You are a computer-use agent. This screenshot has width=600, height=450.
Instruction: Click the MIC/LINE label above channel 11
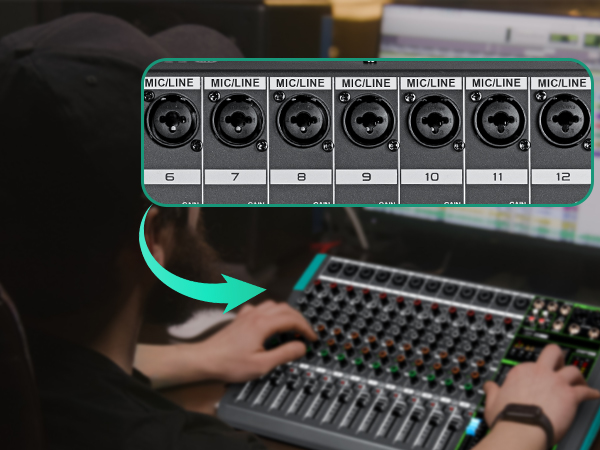pyautogui.click(x=497, y=83)
